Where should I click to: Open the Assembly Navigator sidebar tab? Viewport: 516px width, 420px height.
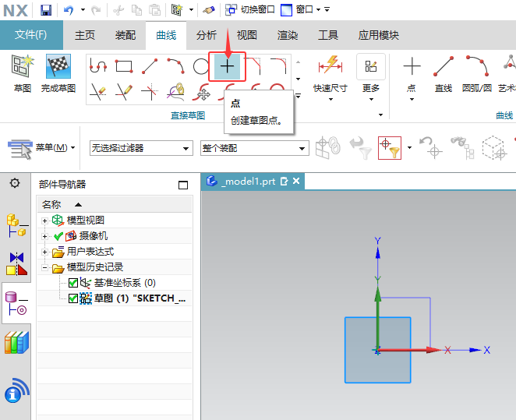tap(17, 226)
